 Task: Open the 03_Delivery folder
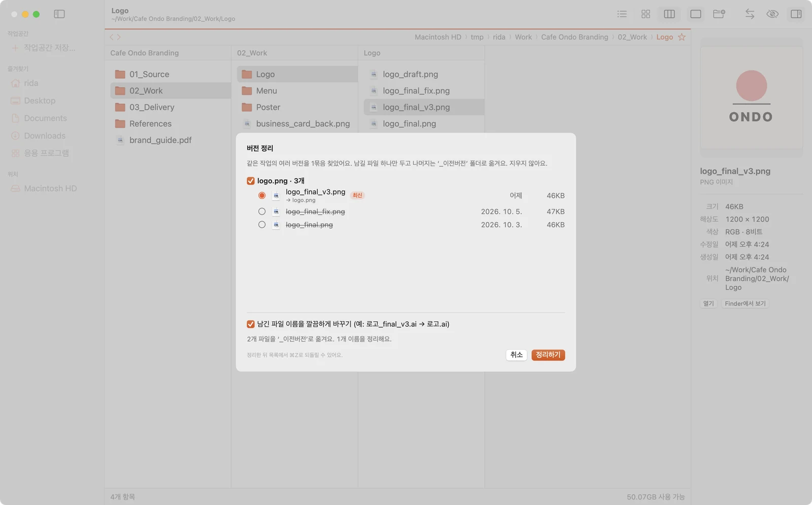171,107
